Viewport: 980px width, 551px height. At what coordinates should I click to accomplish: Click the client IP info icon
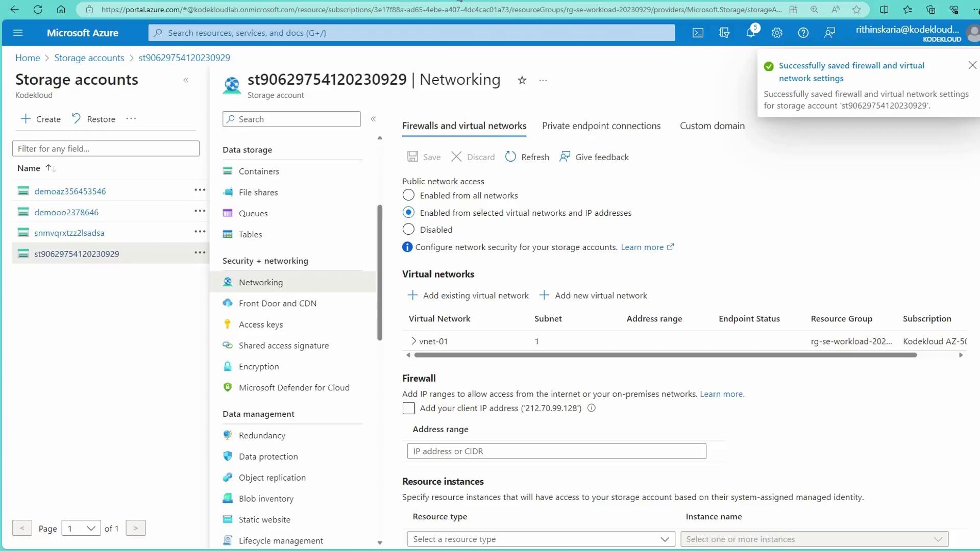592,408
